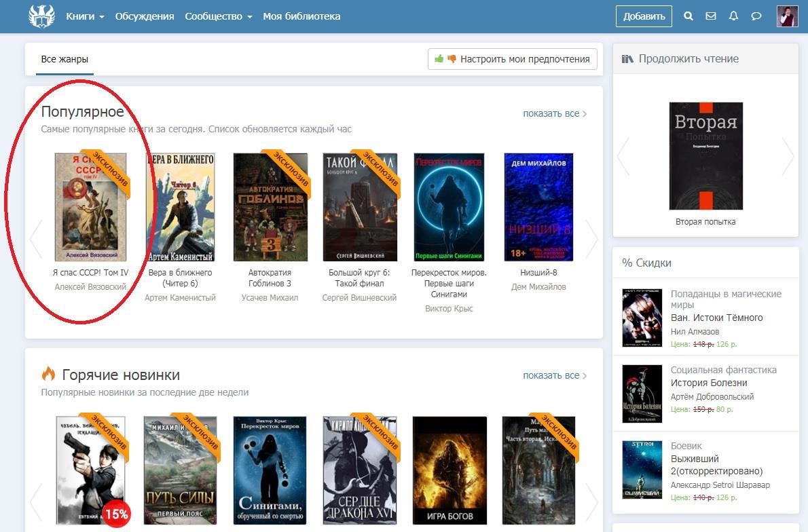Open search with the magnifier icon

click(688, 16)
